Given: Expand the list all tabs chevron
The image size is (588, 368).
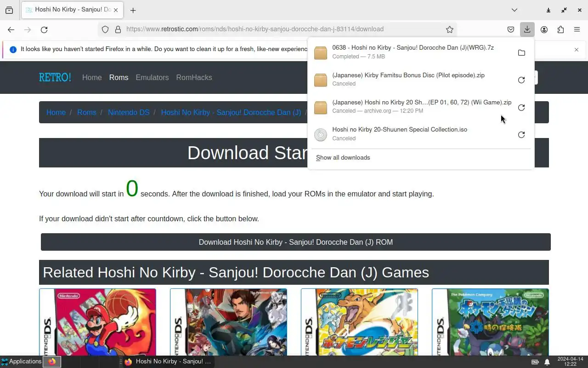Looking at the screenshot, I should tap(514, 10).
